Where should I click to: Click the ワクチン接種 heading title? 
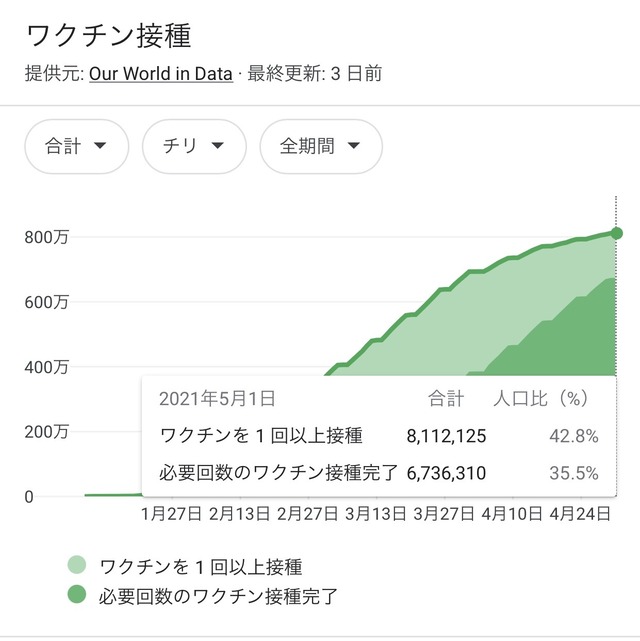tap(108, 36)
